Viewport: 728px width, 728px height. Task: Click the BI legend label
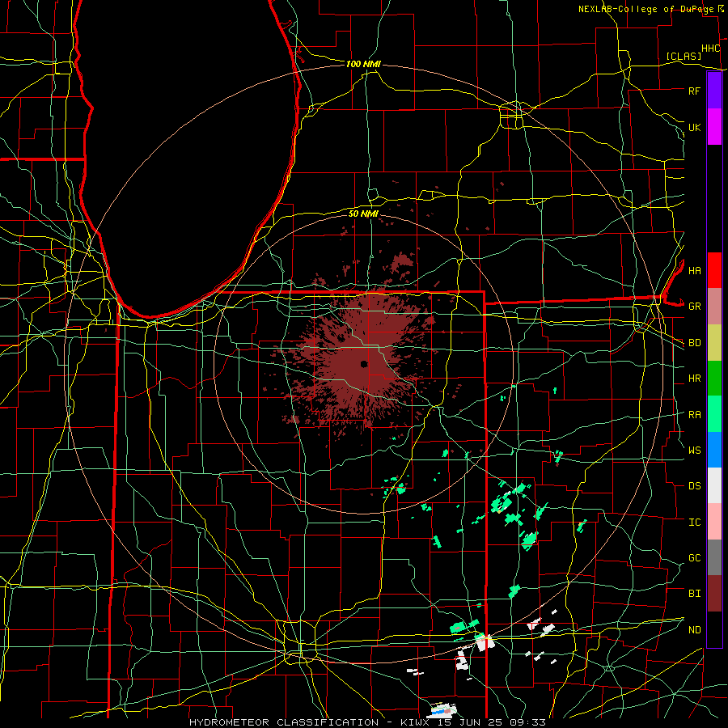point(694,594)
